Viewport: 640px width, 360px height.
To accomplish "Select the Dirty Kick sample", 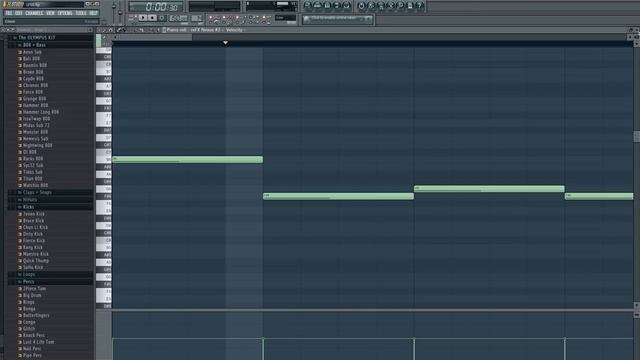I will [33, 234].
